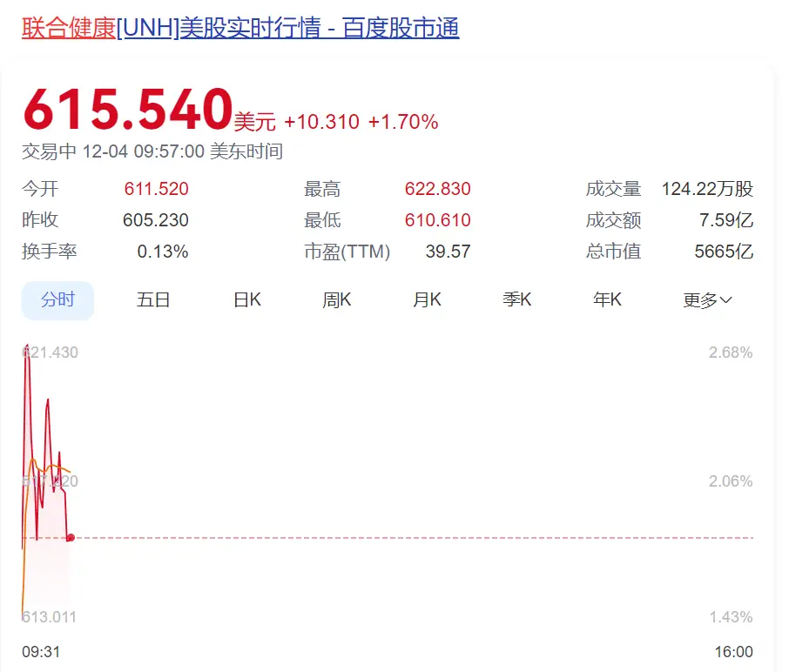
Task: Switch to the 日K tab
Action: (245, 299)
